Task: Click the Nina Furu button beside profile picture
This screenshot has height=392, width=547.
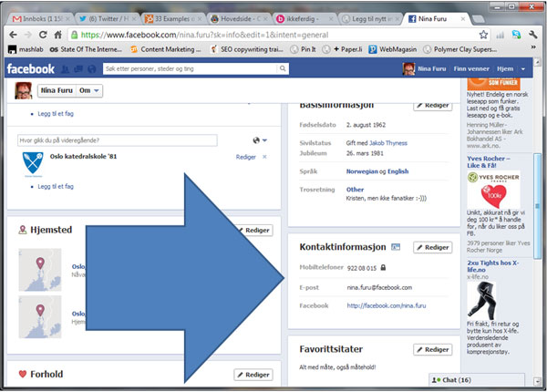Action: pos(57,90)
